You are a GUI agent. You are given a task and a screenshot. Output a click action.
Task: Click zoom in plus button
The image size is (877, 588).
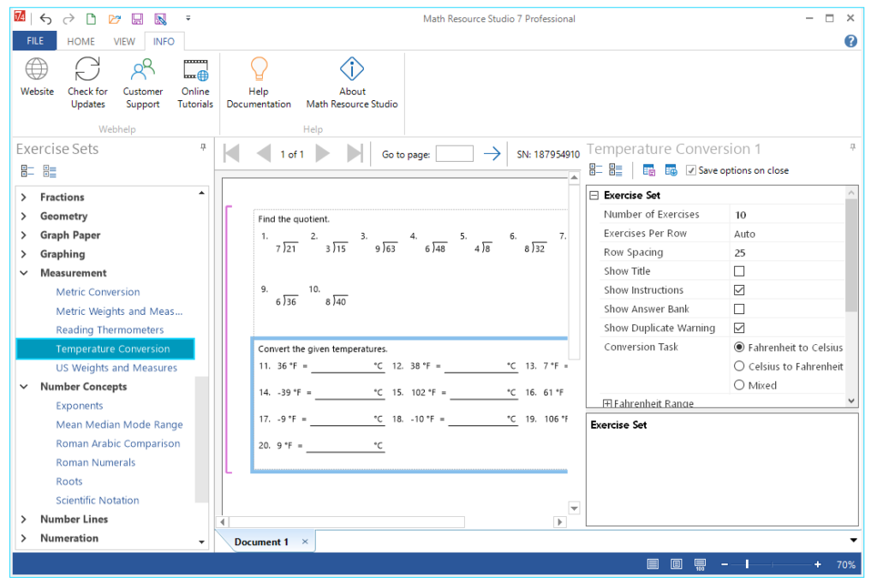818,565
